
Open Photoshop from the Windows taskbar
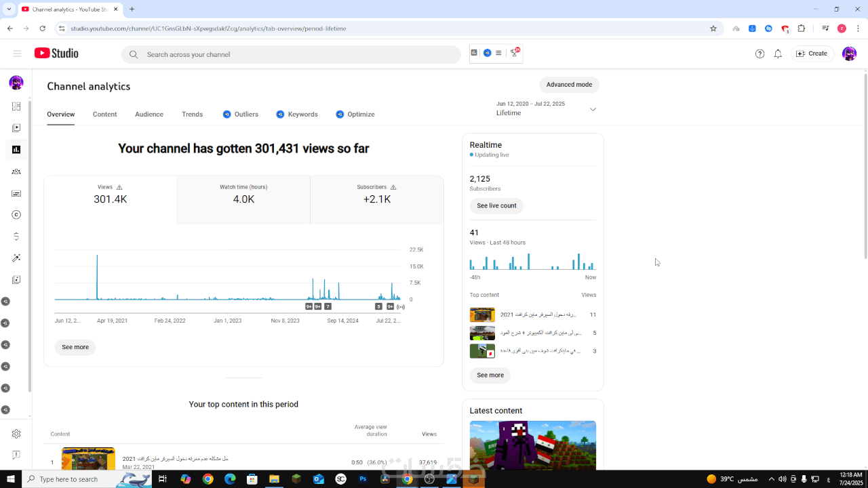(363, 479)
